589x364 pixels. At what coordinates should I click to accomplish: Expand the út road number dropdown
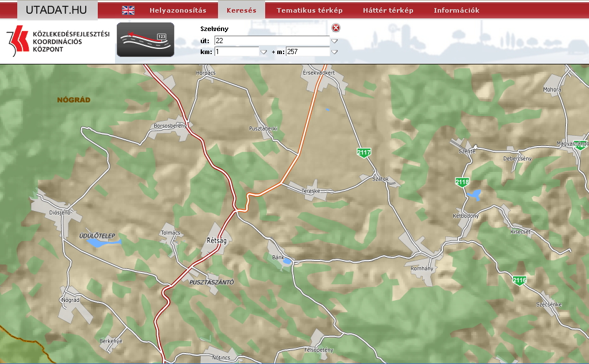(334, 41)
